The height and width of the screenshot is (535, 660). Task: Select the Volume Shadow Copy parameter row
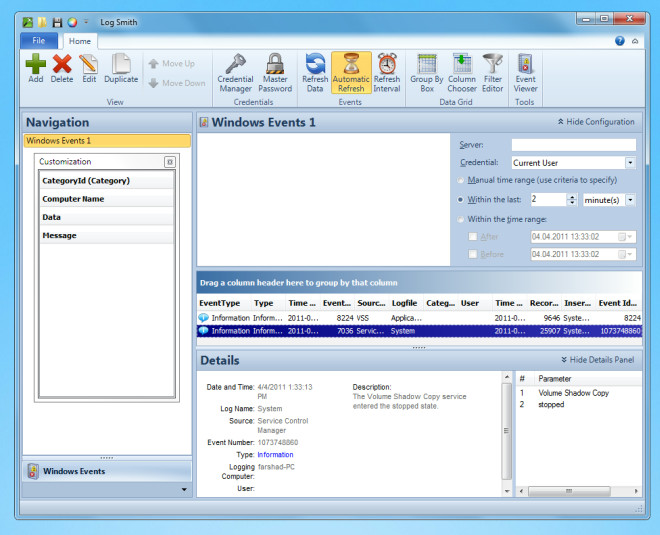tap(579, 393)
